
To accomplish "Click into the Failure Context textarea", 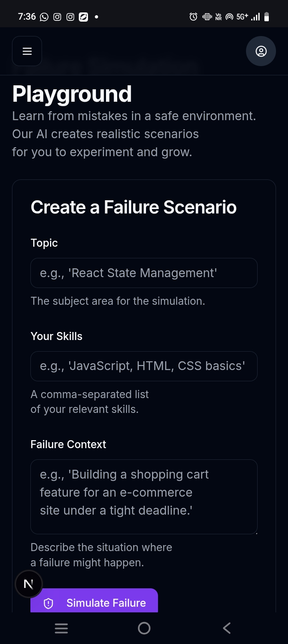I will [x=144, y=497].
